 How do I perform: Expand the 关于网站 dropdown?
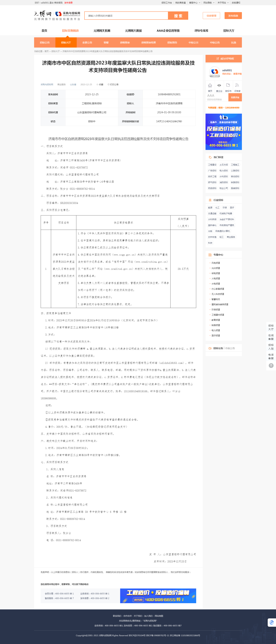click(223, 3)
